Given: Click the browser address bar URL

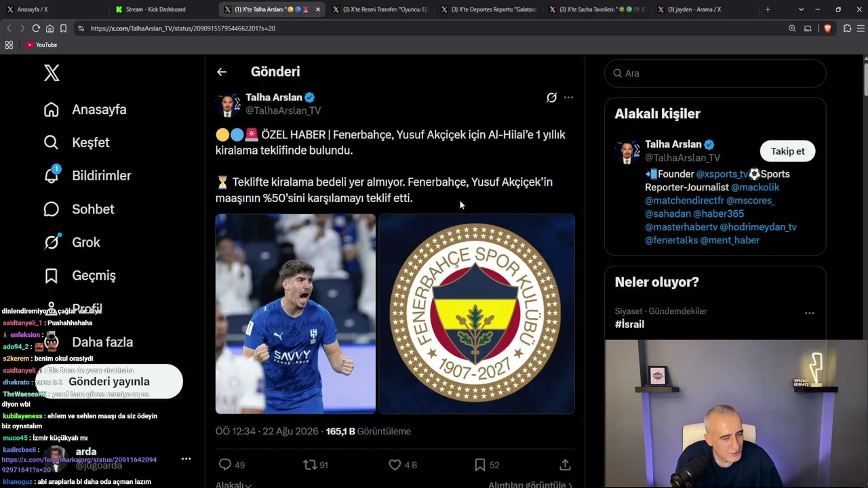Looking at the screenshot, I should pos(183,28).
